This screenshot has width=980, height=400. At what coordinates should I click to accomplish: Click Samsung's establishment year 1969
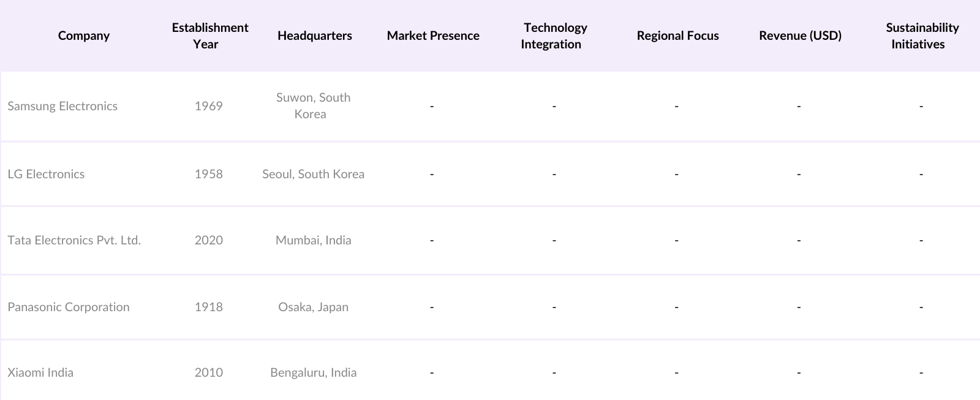point(208,106)
